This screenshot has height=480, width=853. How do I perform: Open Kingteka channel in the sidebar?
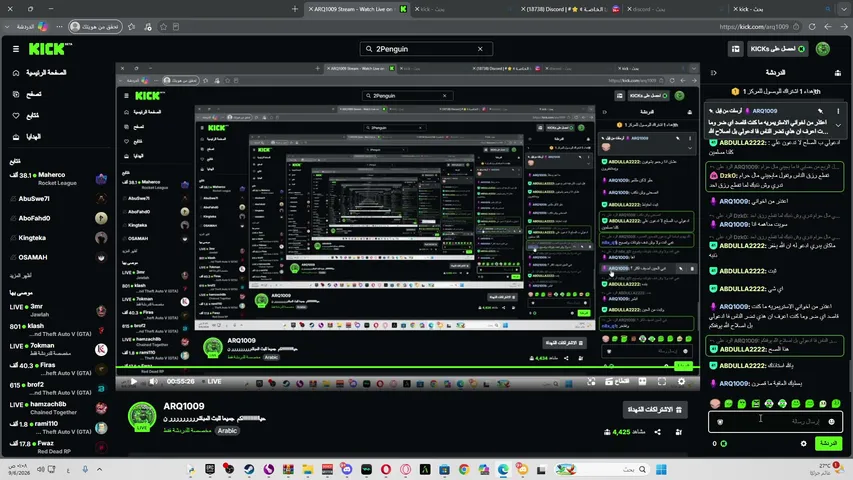[x=58, y=238]
